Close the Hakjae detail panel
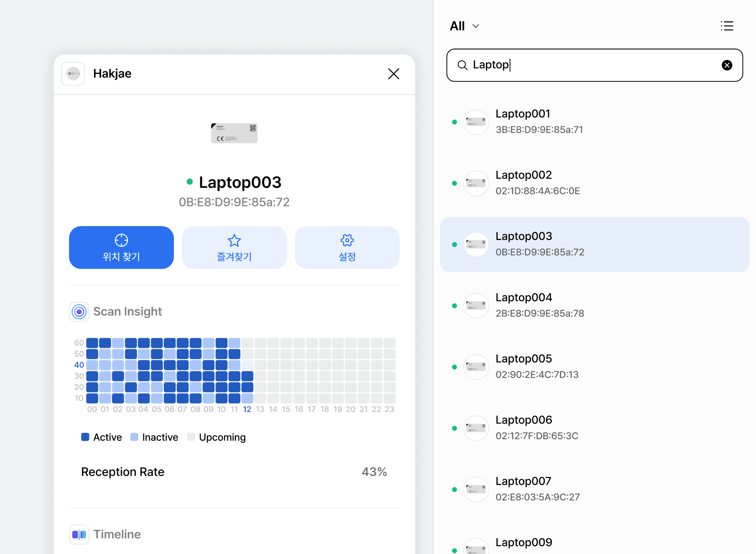Screen dimensions: 756x554 [393, 74]
